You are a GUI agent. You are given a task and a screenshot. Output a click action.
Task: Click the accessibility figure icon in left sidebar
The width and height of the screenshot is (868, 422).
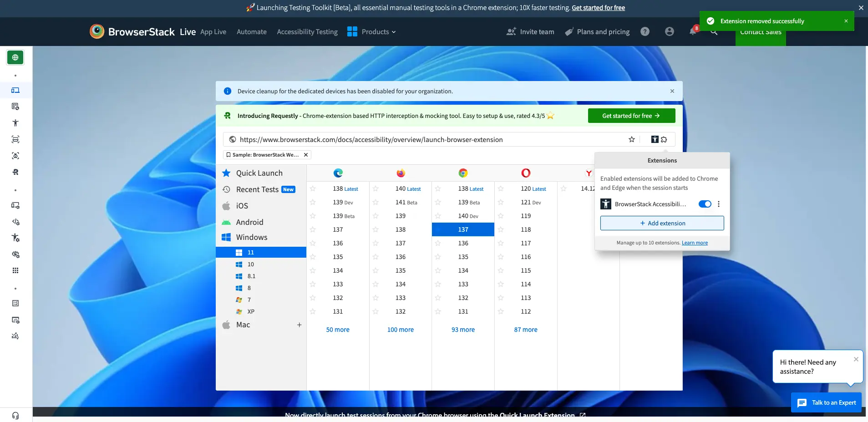[x=15, y=123]
